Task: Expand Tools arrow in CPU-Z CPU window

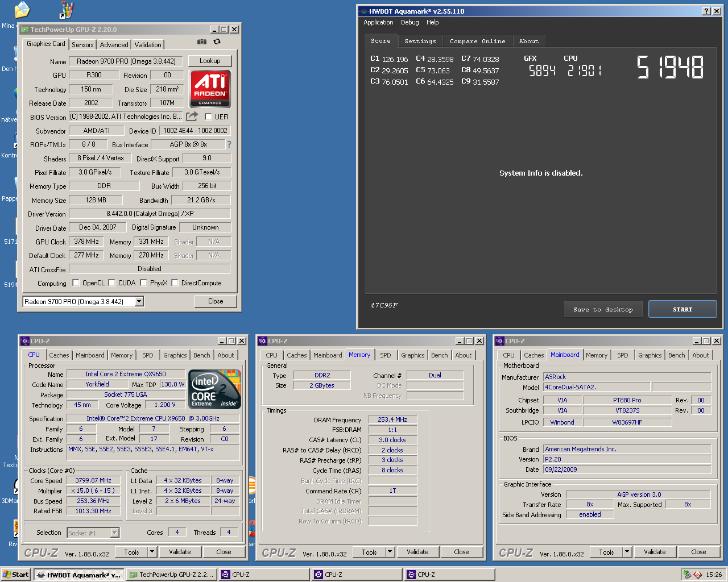Action: tap(152, 552)
